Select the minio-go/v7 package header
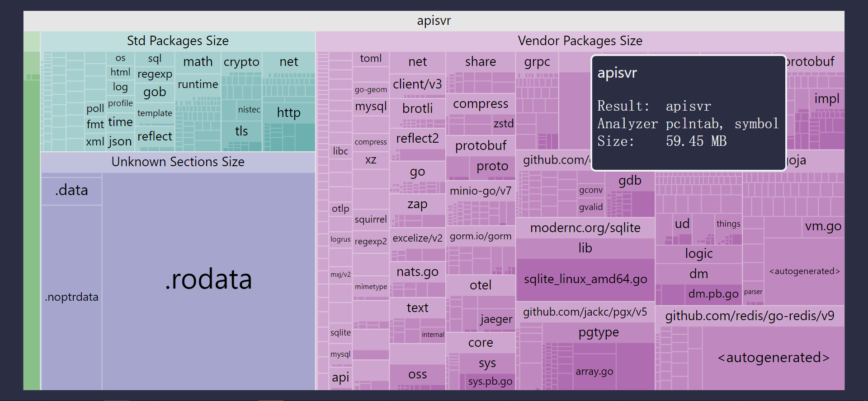This screenshot has height=401, width=868. pos(480,191)
